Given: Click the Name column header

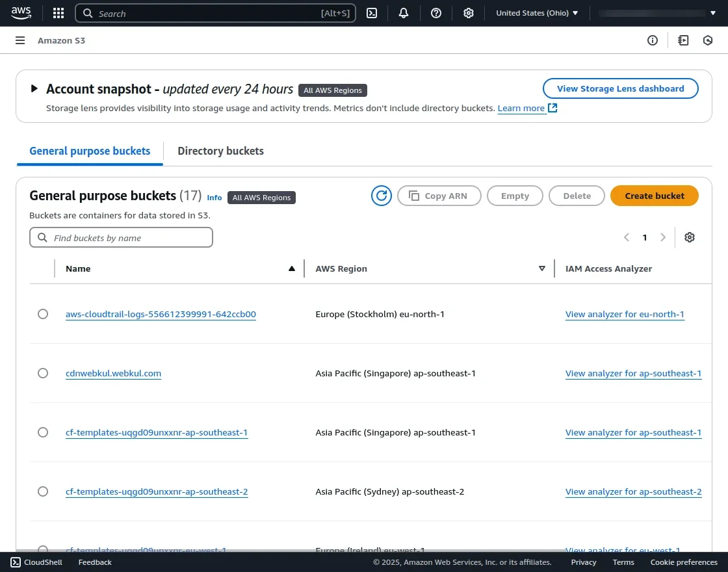Looking at the screenshot, I should (x=78, y=269).
